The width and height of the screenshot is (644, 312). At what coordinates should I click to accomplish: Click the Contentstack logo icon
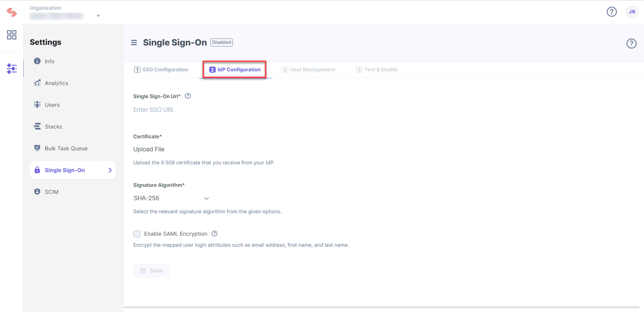click(12, 12)
